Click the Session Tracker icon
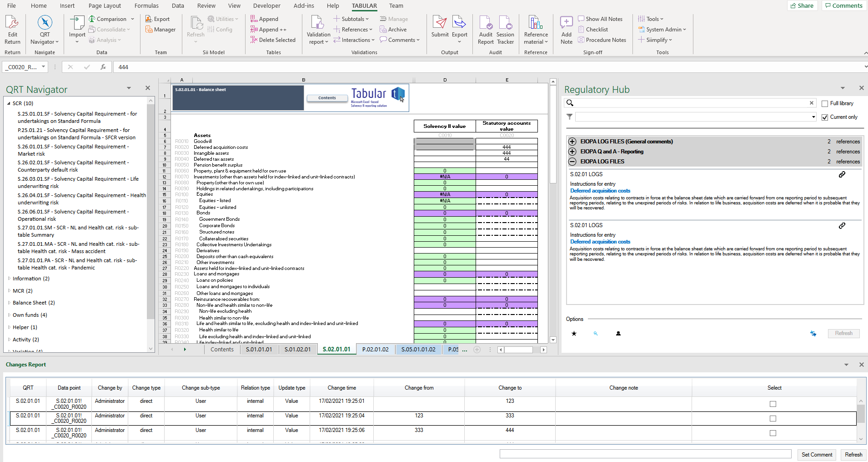The height and width of the screenshot is (462, 868). tap(505, 23)
